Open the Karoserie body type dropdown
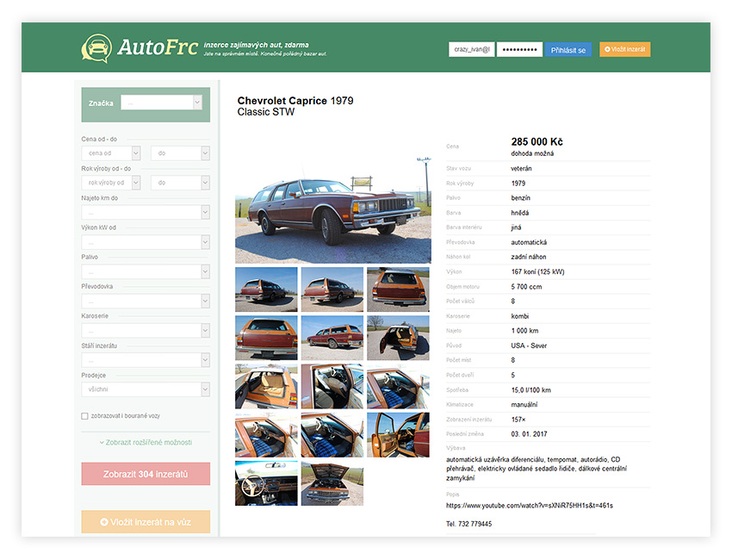The image size is (732, 560). point(146,330)
